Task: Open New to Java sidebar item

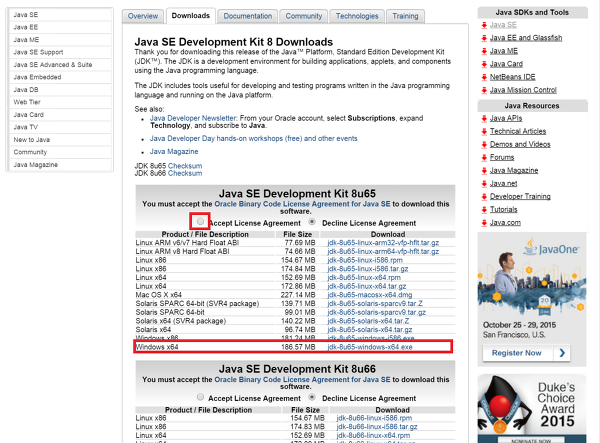Action: (x=60, y=140)
